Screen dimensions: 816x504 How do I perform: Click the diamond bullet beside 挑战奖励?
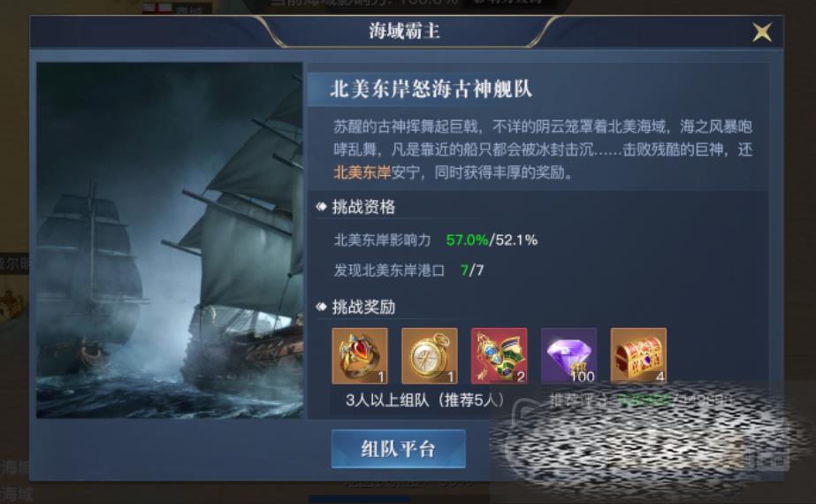(321, 307)
